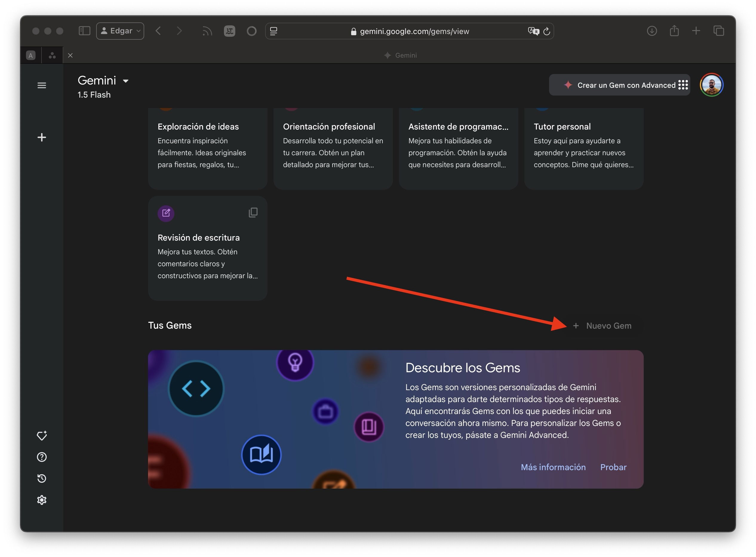Open a new Safari tab
This screenshot has width=756, height=557.
696,31
